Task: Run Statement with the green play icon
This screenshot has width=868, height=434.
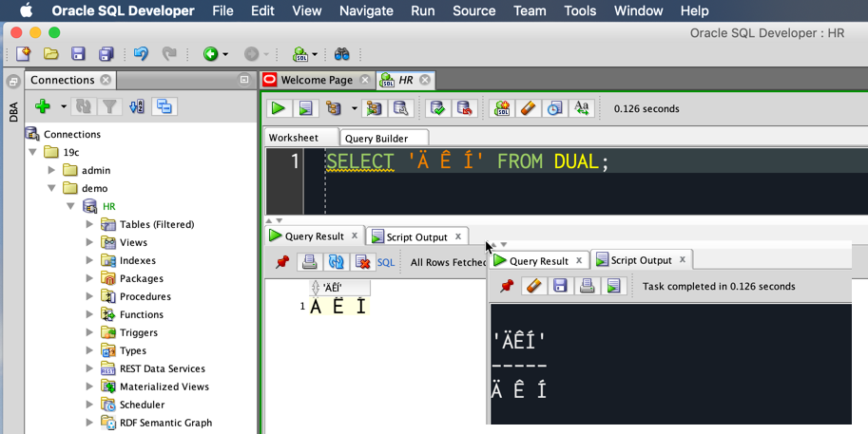Action: [279, 108]
